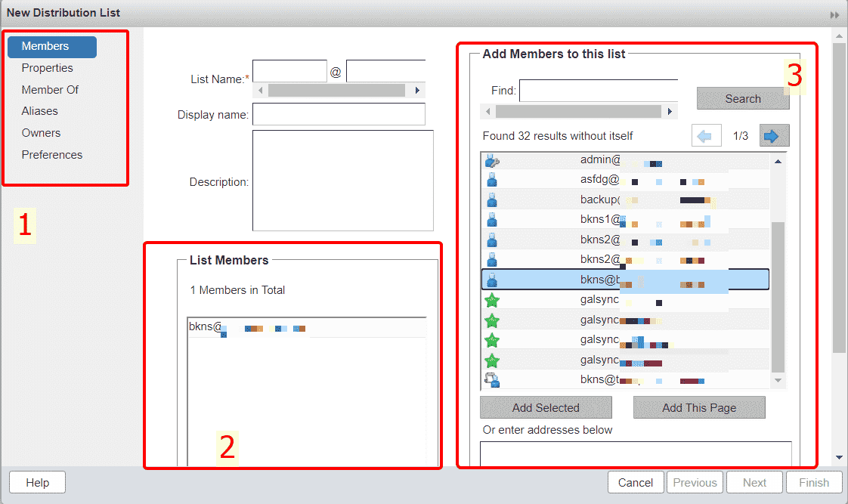Click the user icon next to backup account
Screen dimensions: 848x504
pos(492,200)
